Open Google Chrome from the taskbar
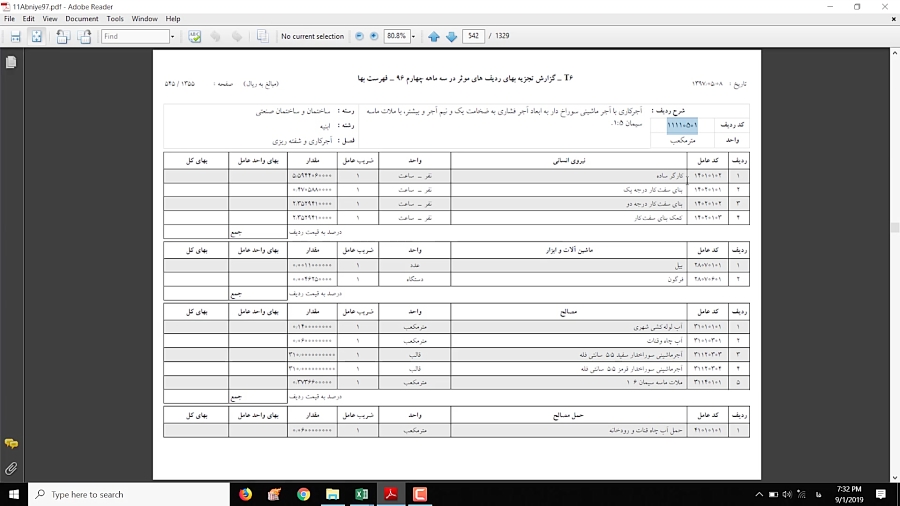 click(304, 494)
